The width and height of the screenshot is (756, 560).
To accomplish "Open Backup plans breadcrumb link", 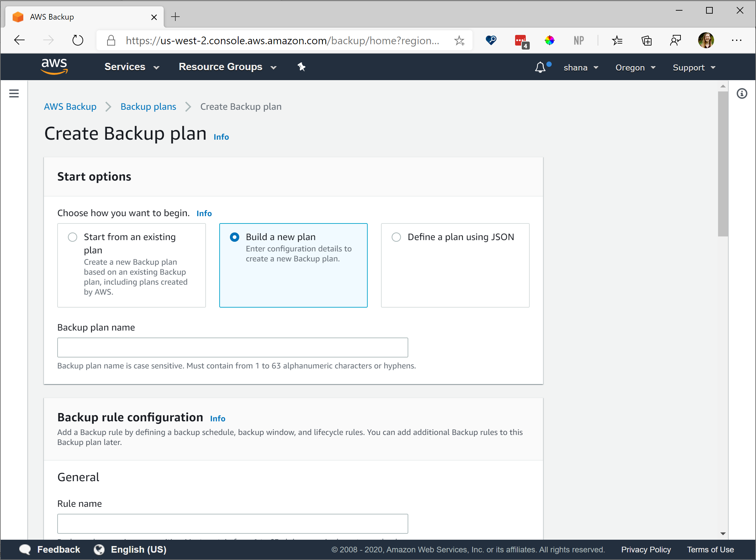I will tap(148, 106).
